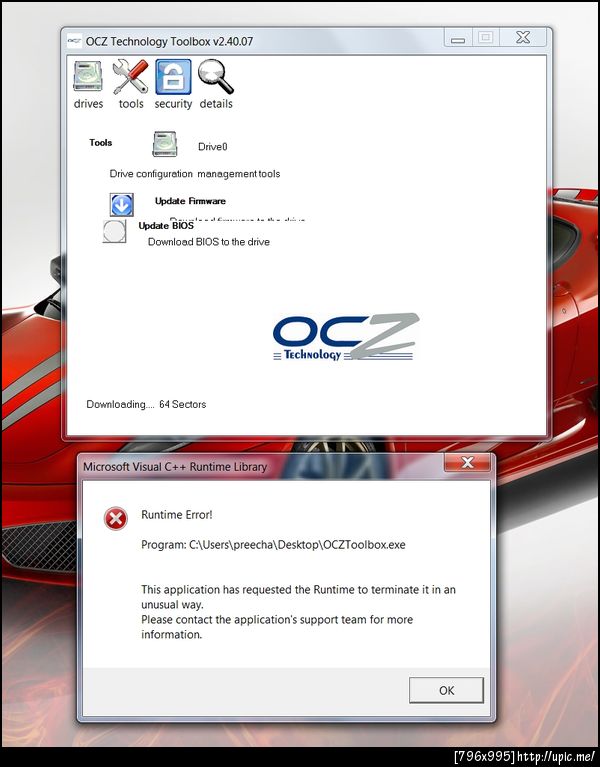
Task: Click the OCZ Technology Toolbox v2.40.07 title
Action: (x=169, y=41)
